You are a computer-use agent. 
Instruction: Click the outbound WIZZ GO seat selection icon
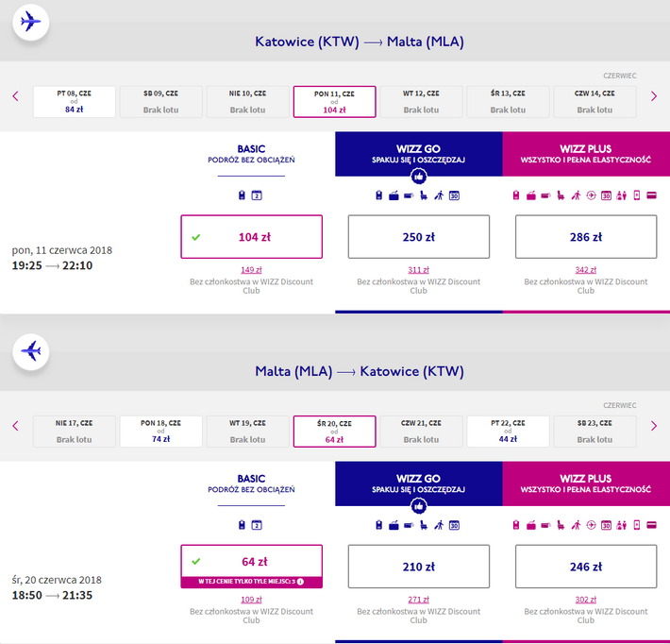[424, 195]
